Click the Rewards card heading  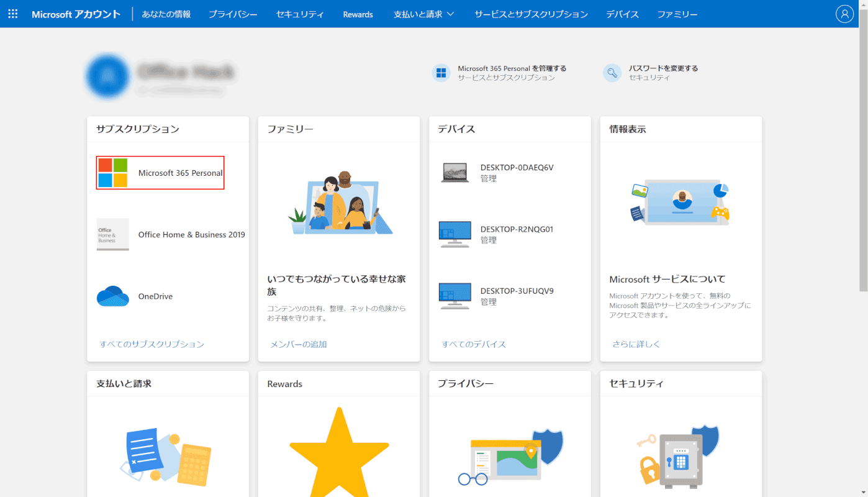285,384
